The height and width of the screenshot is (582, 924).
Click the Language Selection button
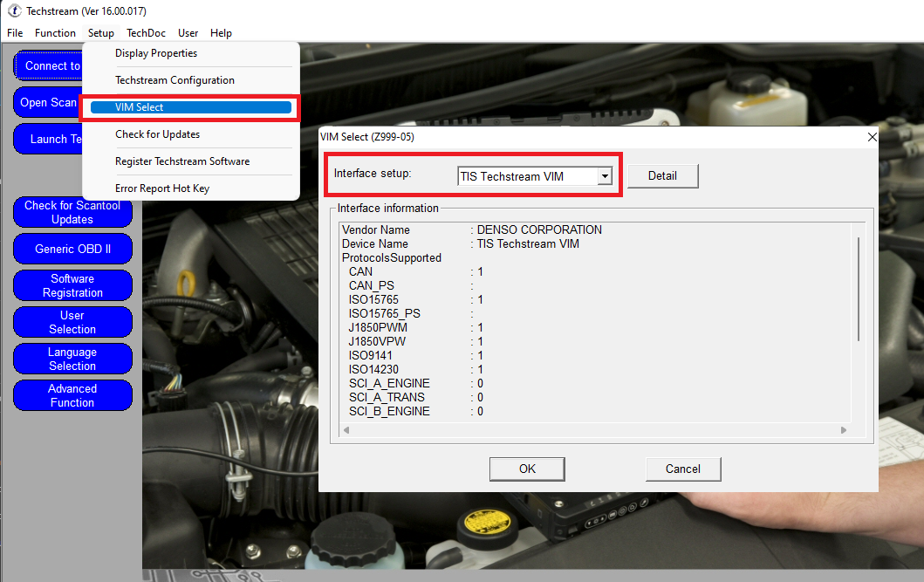72,359
